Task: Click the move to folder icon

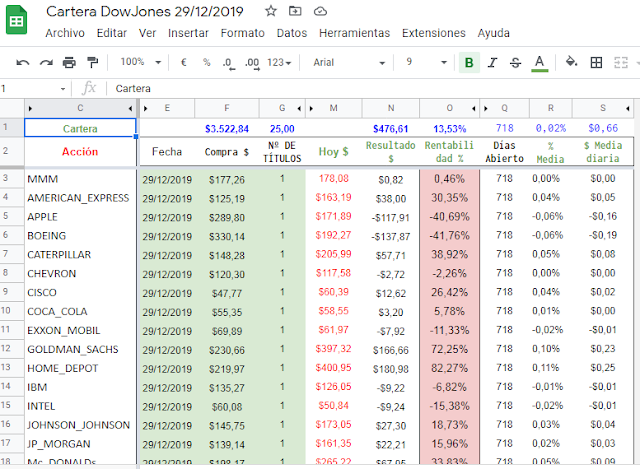Action: click(x=295, y=11)
